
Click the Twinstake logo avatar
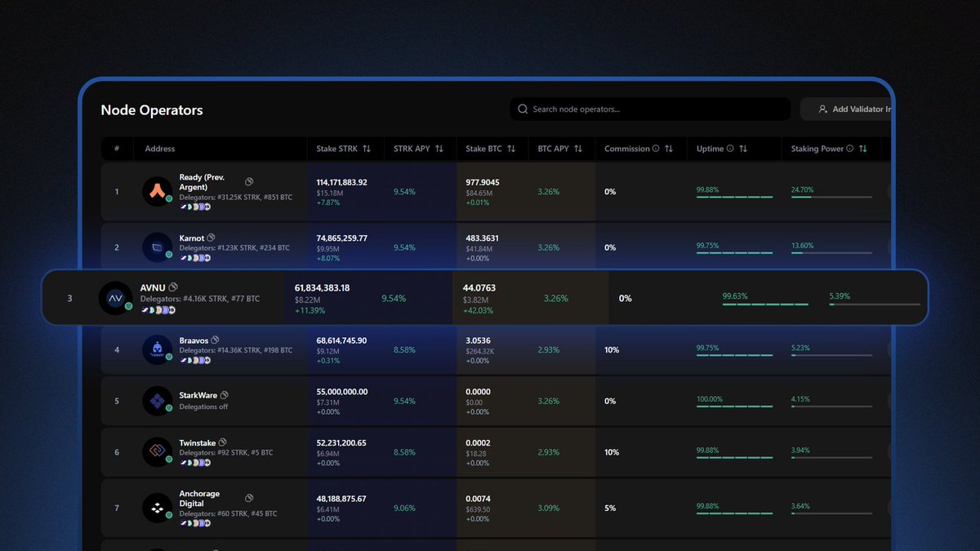tap(157, 452)
